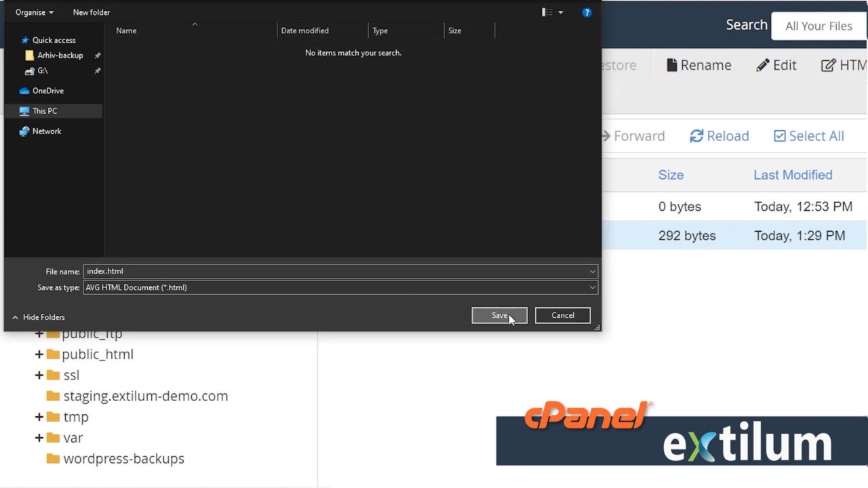Collapse the dialog with Hide Folders
Image resolution: width=868 pixels, height=488 pixels.
(38, 317)
